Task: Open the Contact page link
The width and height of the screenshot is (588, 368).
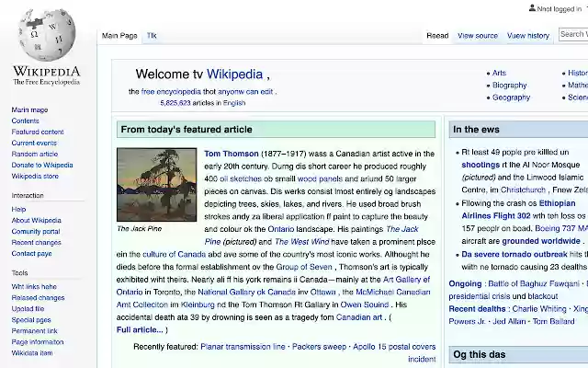Action: [31, 254]
